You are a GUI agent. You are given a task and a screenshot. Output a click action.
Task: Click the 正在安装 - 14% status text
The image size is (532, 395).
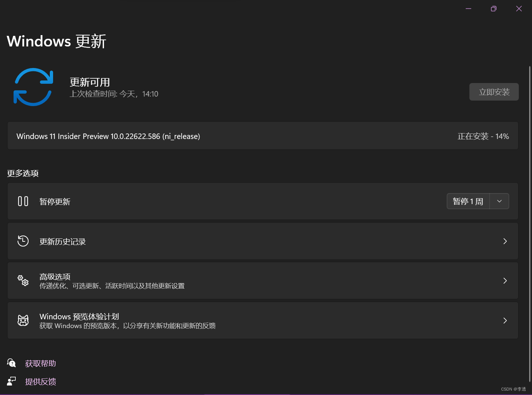click(x=483, y=136)
